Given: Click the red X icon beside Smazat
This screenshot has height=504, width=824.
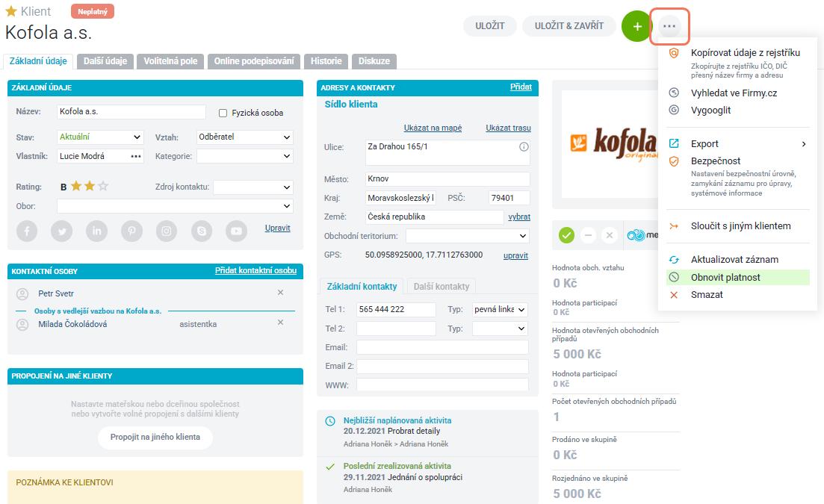Looking at the screenshot, I should 674,294.
